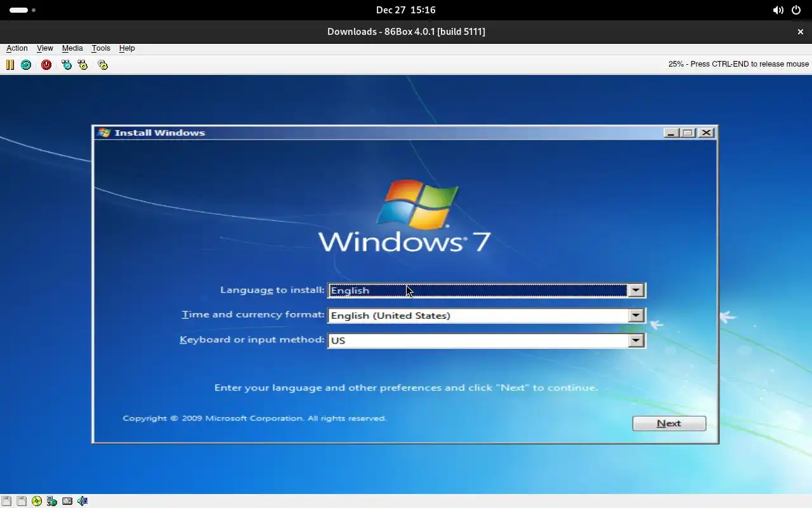Expand the Language to install dropdown arrow
Screen dimensions: 812x508
pos(636,290)
